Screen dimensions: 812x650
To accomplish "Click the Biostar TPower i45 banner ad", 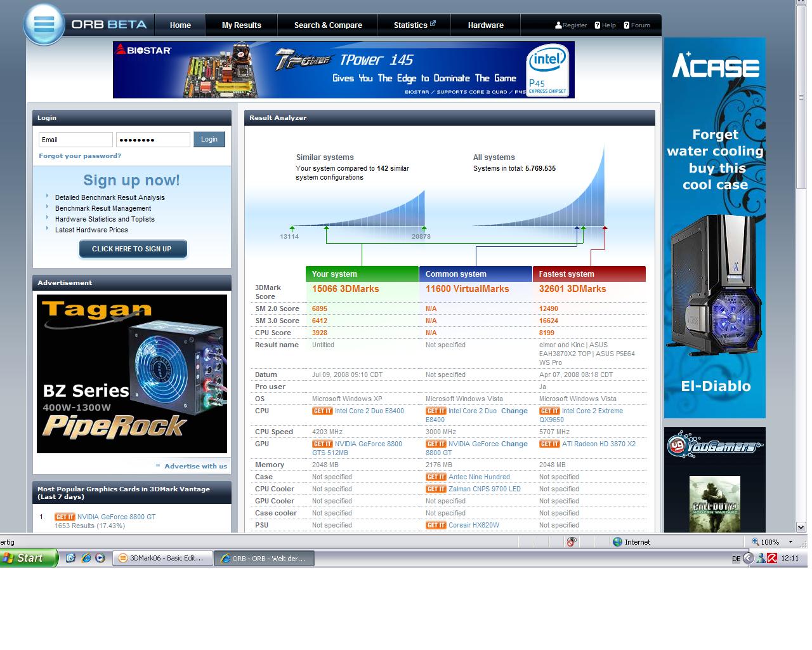I will point(344,70).
